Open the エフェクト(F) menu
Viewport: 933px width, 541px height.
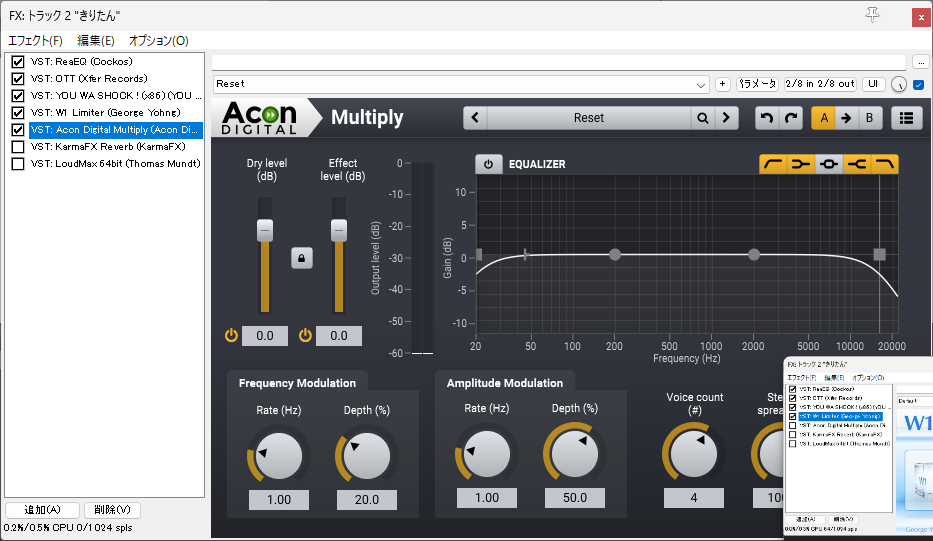pyautogui.click(x=36, y=41)
